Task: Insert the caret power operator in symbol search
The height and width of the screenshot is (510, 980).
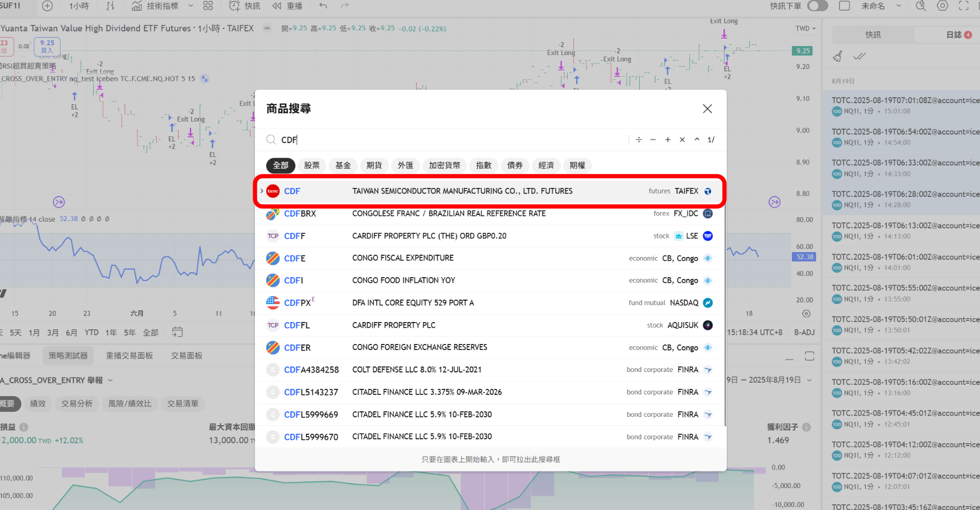Action: pos(697,140)
